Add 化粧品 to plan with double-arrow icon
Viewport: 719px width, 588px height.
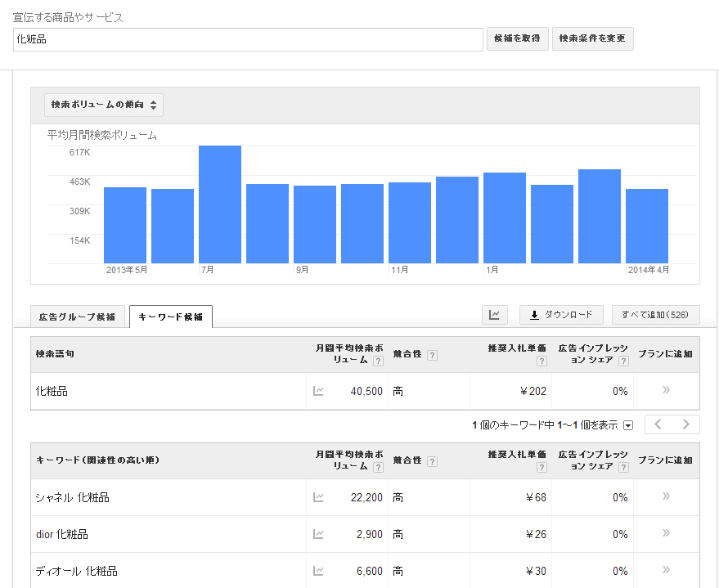667,390
